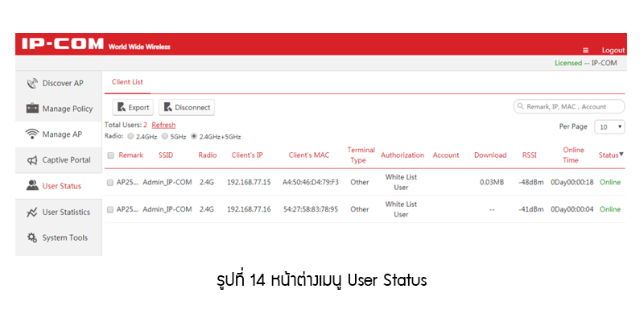This screenshot has height=322, width=644.
Task: Select the 2.4GHz radio option
Action: click(130, 136)
